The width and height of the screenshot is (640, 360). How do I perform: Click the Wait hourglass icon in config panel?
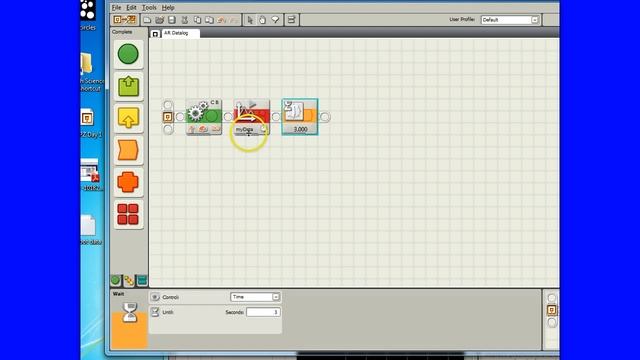tap(130, 312)
